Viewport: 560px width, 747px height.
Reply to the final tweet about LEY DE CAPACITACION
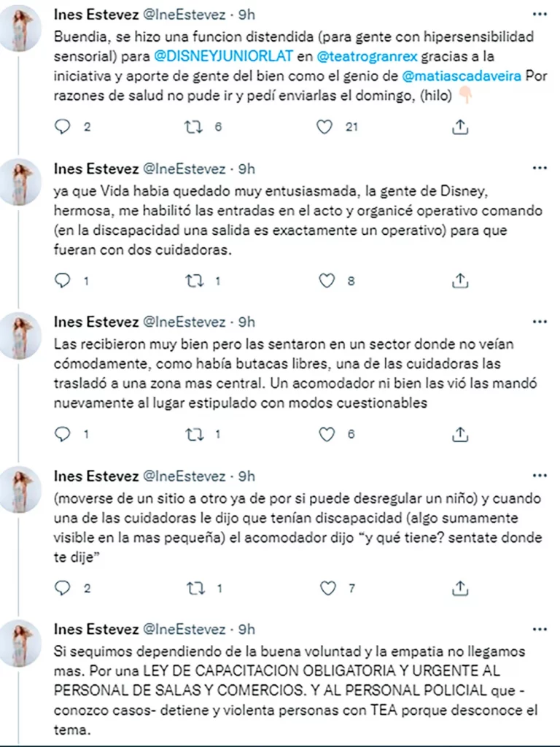64,744
